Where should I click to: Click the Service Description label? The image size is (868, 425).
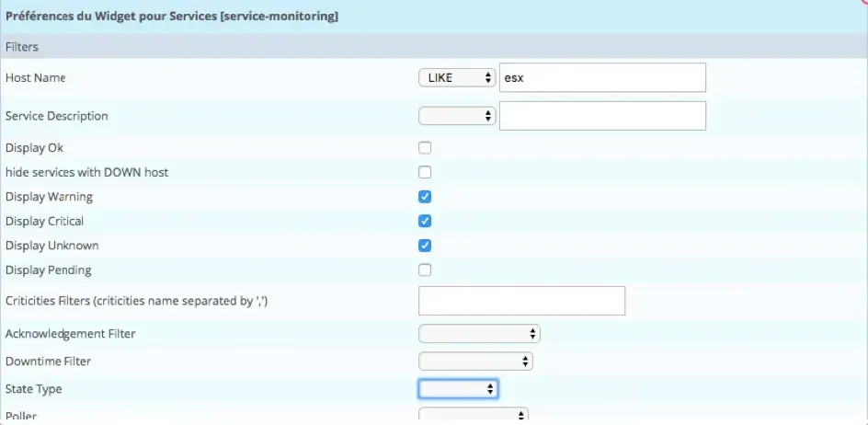click(56, 116)
